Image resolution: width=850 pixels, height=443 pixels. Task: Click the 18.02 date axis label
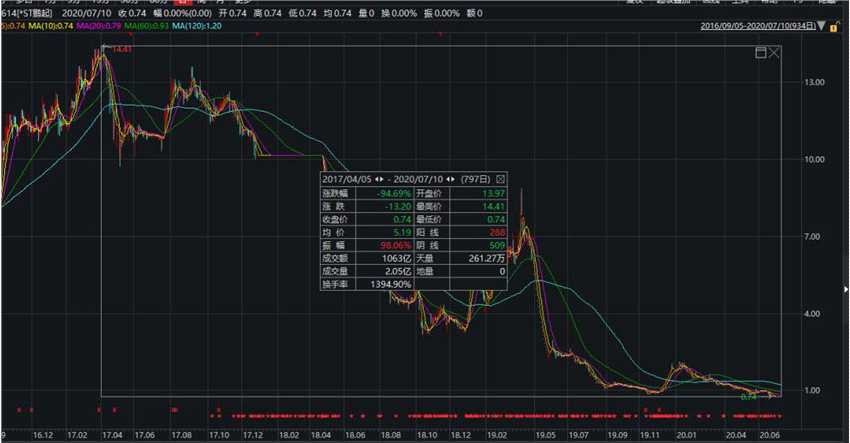(x=289, y=435)
